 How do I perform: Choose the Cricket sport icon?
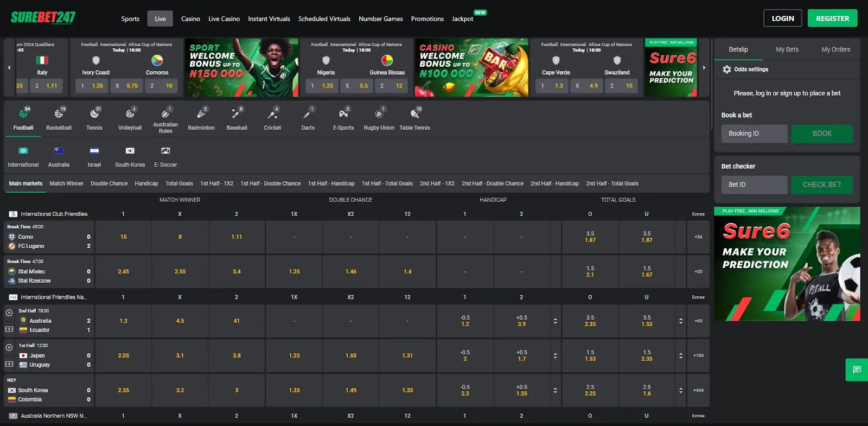tap(272, 114)
